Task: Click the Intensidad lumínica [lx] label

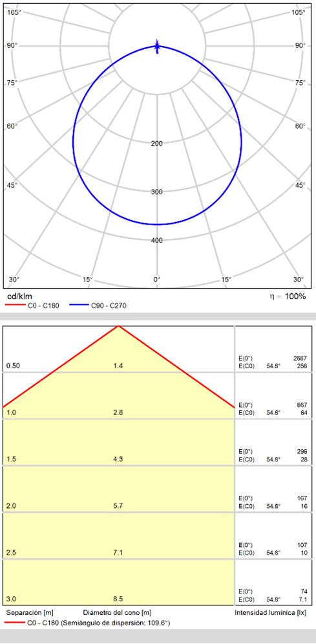Action: click(271, 613)
